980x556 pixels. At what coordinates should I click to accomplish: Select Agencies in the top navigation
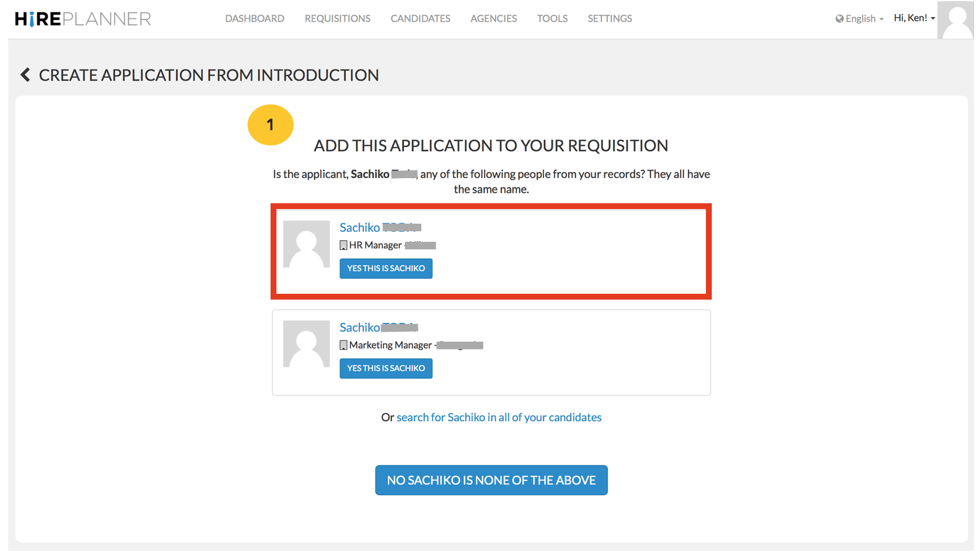coord(493,19)
